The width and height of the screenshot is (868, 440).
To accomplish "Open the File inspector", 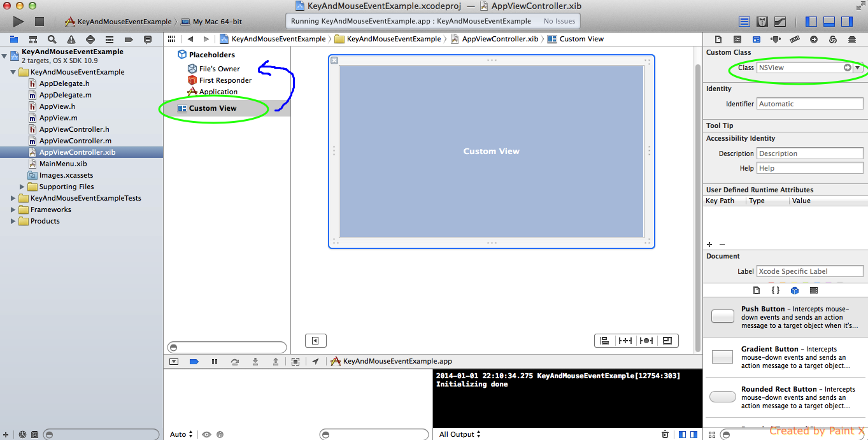I will (719, 39).
